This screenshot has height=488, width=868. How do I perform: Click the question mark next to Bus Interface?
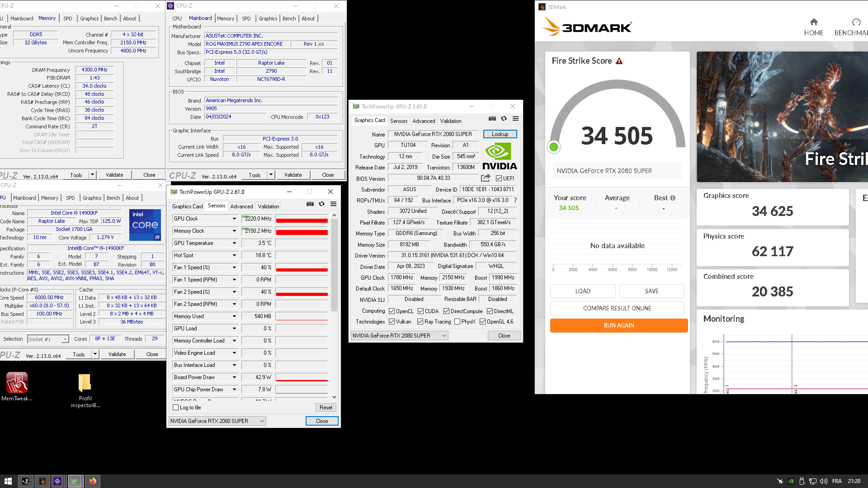(x=515, y=200)
